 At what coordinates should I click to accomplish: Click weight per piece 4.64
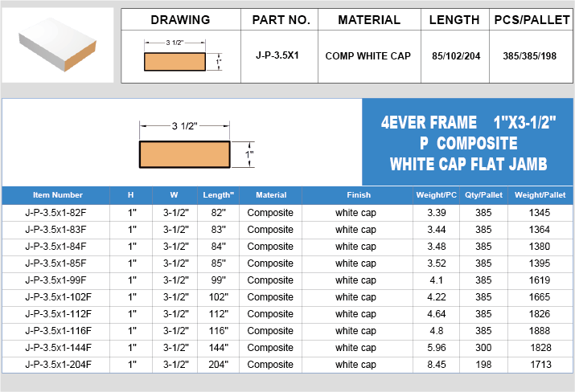(437, 313)
